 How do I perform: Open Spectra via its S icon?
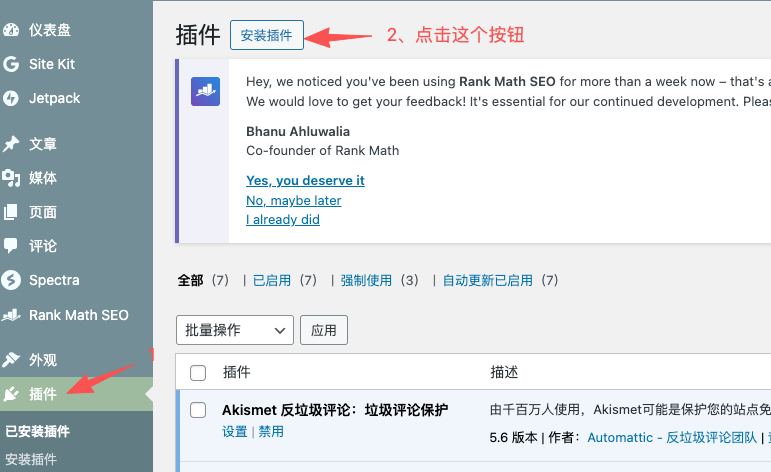[11, 280]
